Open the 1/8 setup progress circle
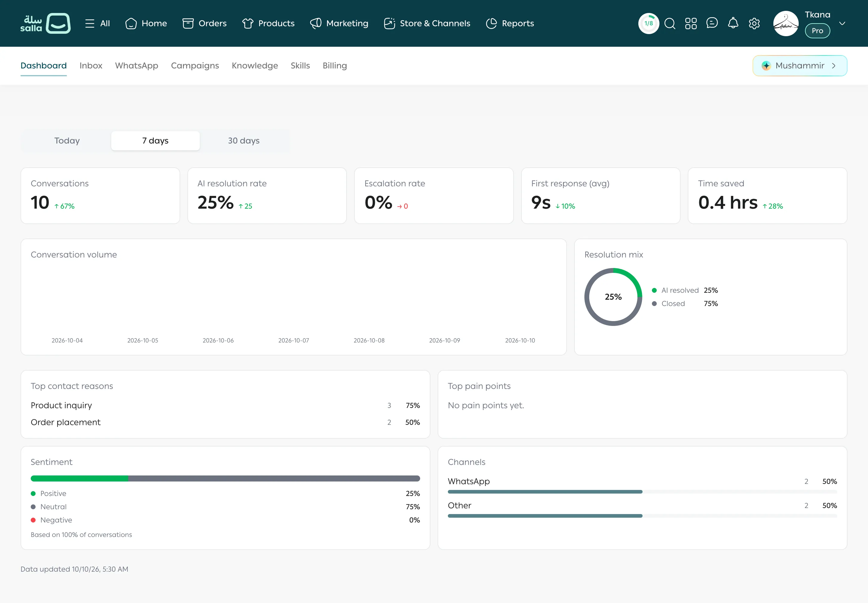Viewport: 868px width, 603px height. (x=649, y=24)
